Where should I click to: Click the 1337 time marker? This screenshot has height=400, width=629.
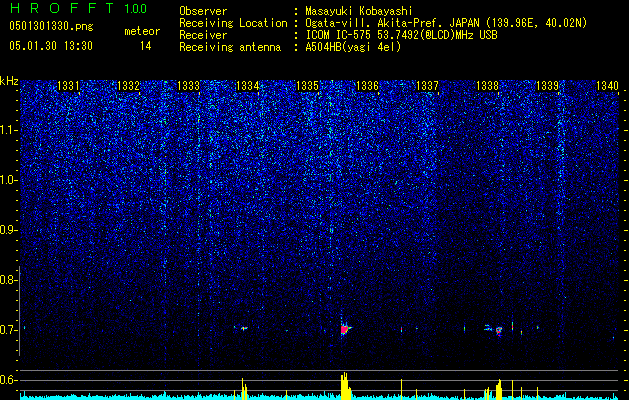(428, 85)
